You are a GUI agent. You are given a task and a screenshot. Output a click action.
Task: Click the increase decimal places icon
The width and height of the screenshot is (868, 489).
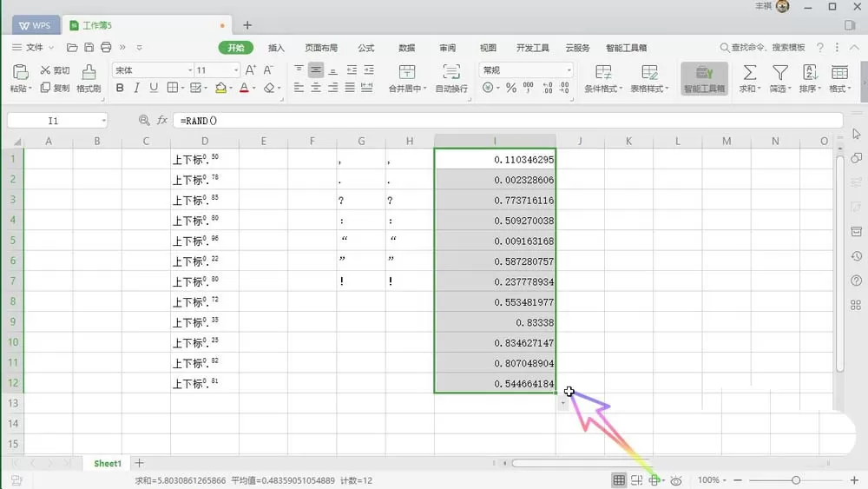(548, 88)
